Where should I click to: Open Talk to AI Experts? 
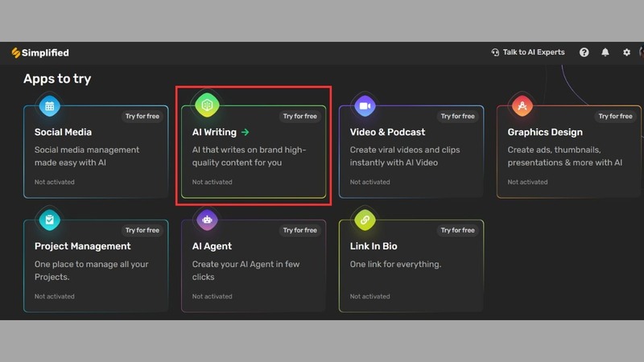[528, 52]
